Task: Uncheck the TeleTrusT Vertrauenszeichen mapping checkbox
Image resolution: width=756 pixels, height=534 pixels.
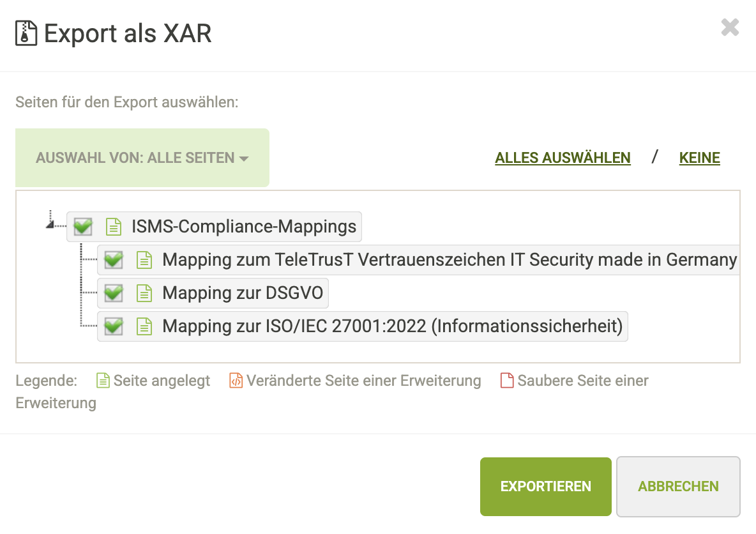Action: coord(114,260)
